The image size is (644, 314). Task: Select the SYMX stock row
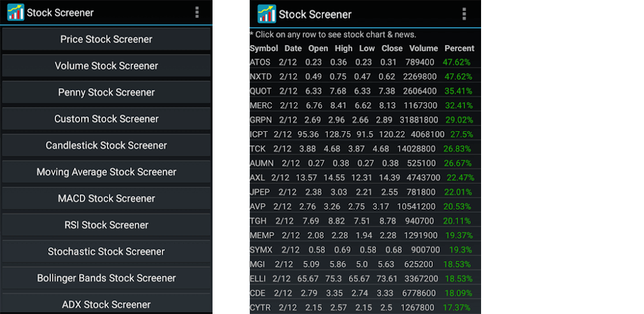365,250
